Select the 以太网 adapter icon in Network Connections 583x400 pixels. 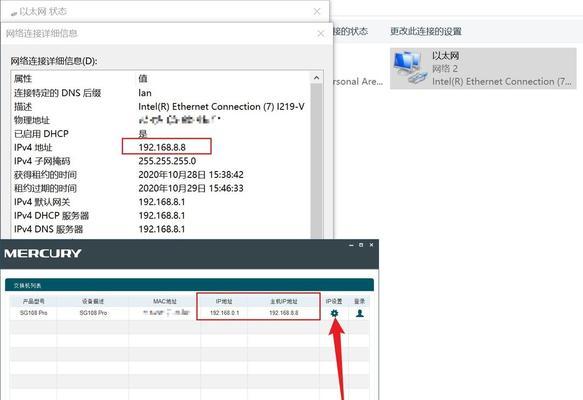click(x=409, y=68)
